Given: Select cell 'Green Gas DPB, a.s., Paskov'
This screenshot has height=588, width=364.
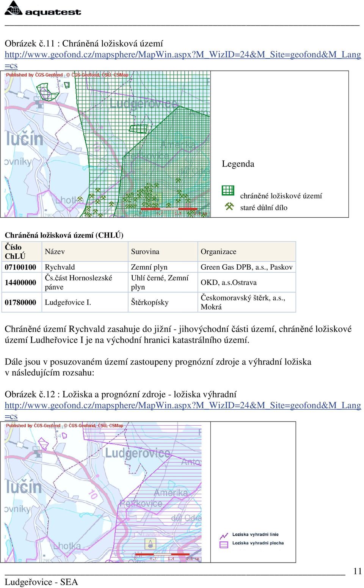Looking at the screenshot, I should (x=247, y=267).
